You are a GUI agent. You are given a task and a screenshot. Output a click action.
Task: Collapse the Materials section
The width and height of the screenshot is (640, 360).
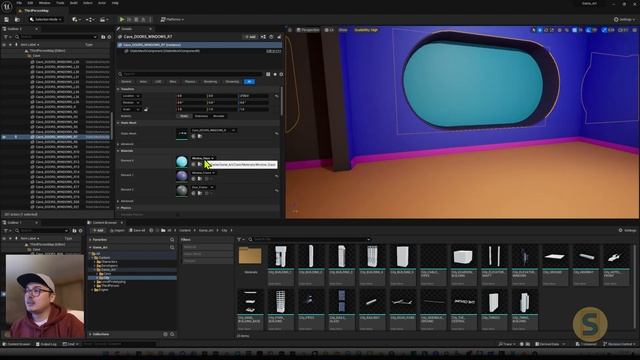[118, 151]
